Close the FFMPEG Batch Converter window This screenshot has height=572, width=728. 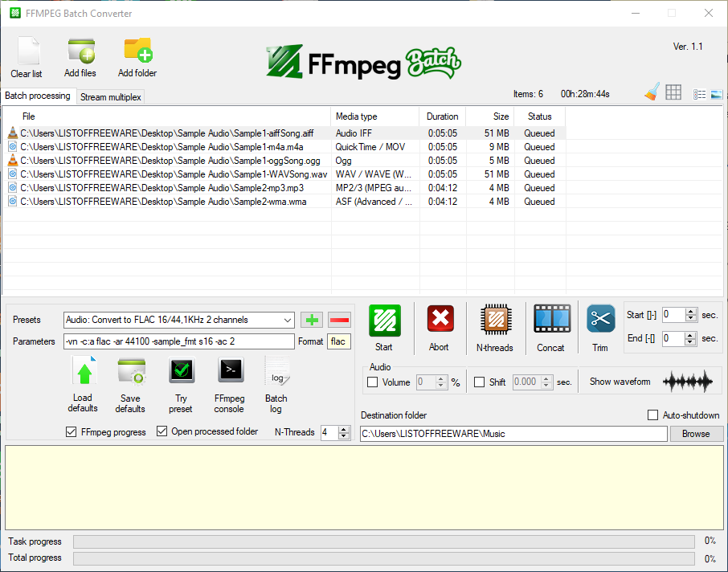(x=709, y=13)
